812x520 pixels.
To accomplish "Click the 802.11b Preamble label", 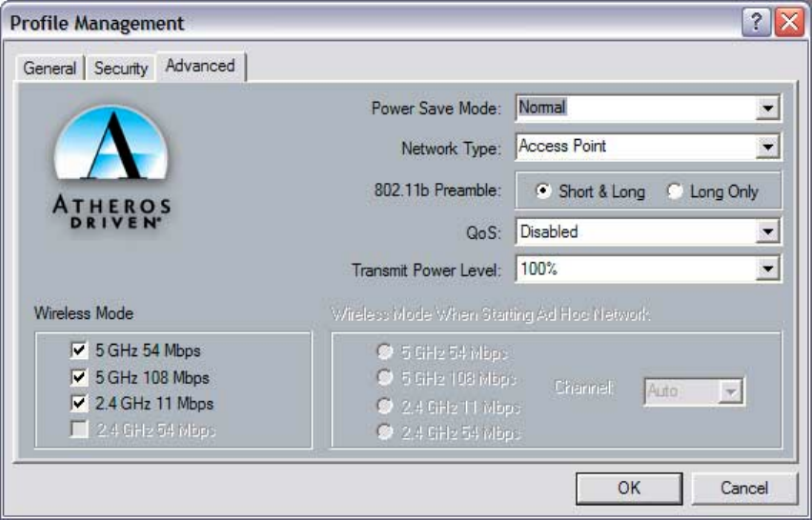I will point(437,190).
